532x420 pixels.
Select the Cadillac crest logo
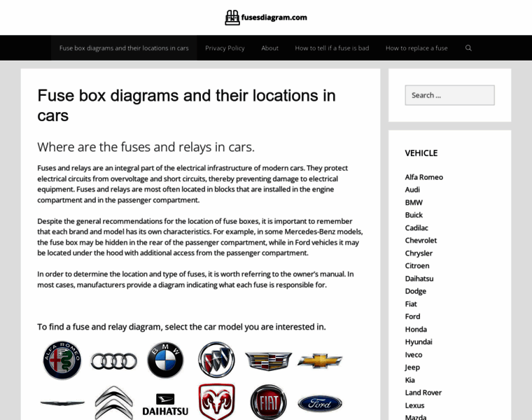(x=268, y=361)
